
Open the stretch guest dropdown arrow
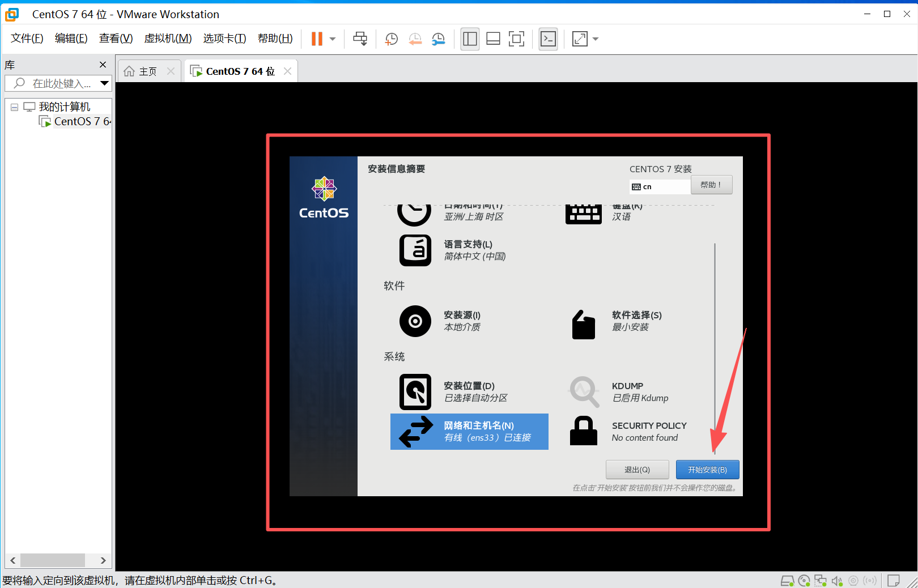(596, 39)
